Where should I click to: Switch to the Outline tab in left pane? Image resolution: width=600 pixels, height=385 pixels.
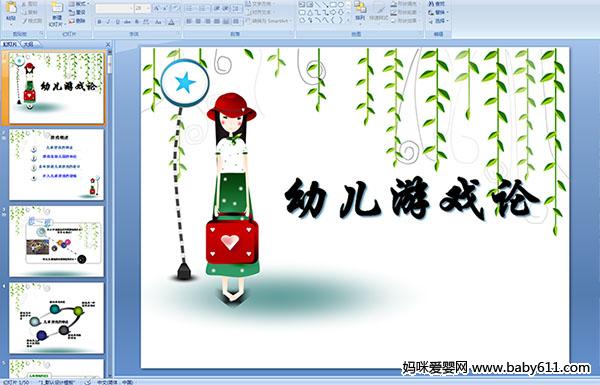pos(28,44)
